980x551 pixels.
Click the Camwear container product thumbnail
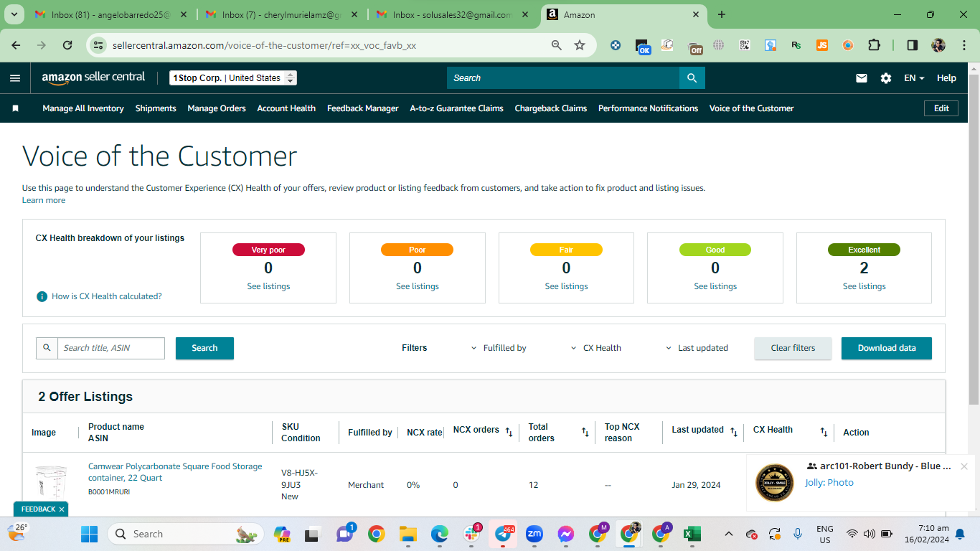click(x=51, y=483)
